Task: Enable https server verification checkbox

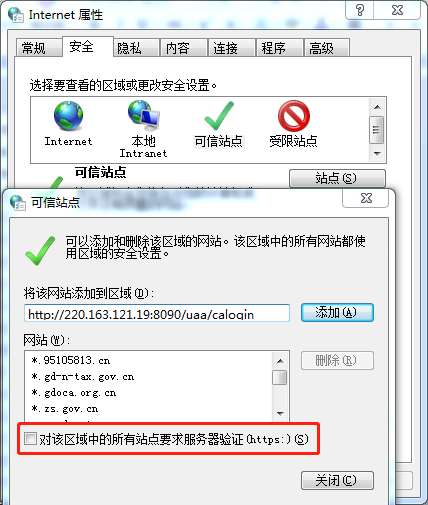Action: 30,439
